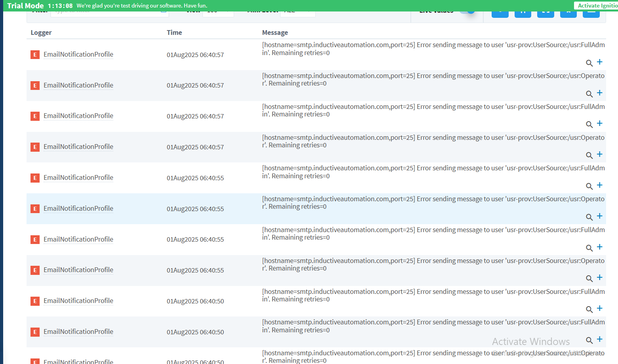Image resolution: width=618 pixels, height=364 pixels.
Task: Click plus icon on second 06:40:55 Operator row
Action: coord(600,277)
